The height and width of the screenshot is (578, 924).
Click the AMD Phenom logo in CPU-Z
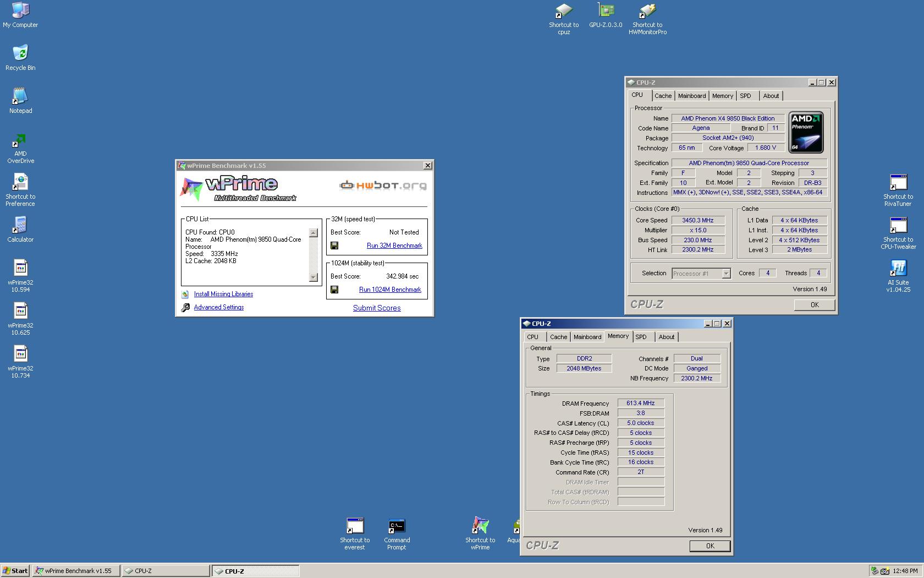806,132
